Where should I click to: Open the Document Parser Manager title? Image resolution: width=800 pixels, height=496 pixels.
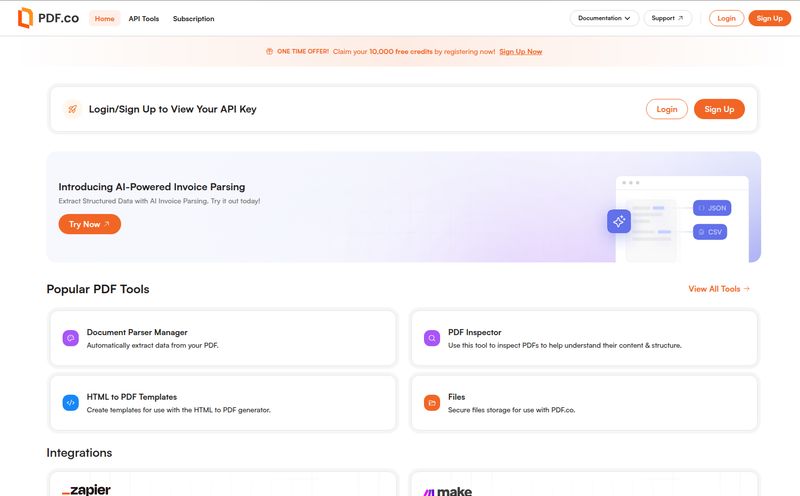[x=137, y=332]
